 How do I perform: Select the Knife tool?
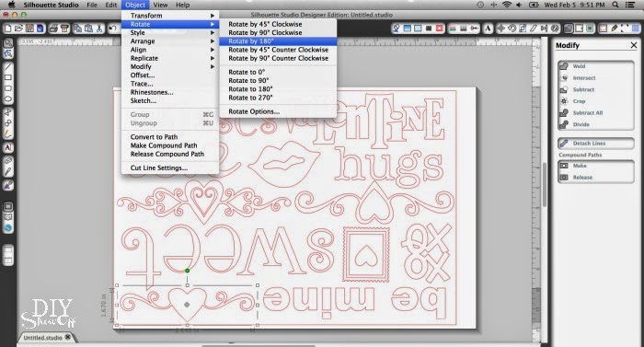[x=7, y=171]
